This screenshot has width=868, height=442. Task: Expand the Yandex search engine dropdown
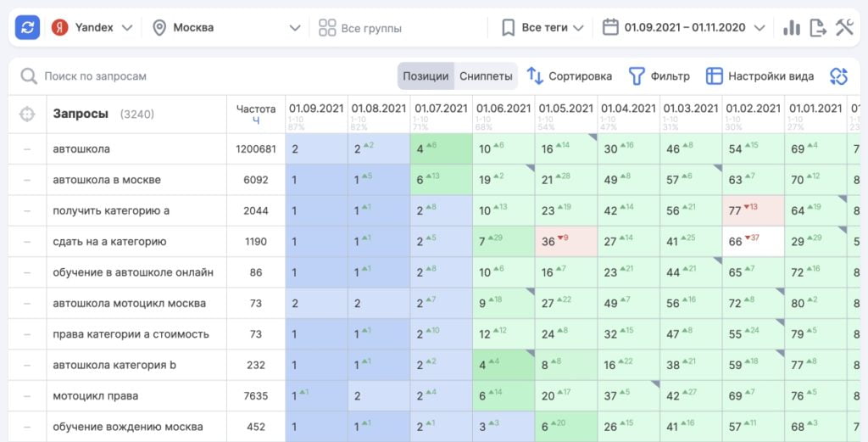(x=92, y=28)
